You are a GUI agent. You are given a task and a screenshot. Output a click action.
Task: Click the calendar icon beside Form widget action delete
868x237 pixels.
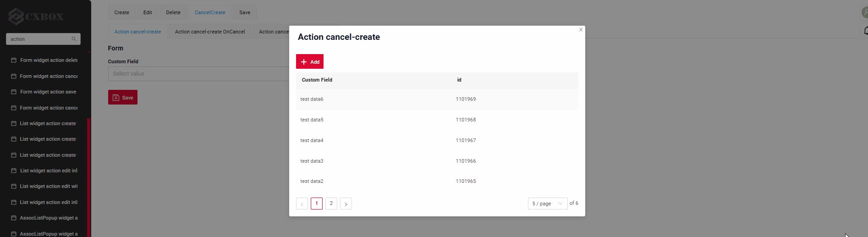(14, 60)
